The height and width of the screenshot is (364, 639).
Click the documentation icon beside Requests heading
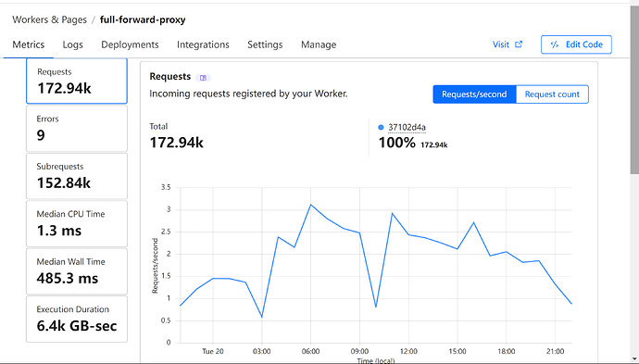[203, 78]
